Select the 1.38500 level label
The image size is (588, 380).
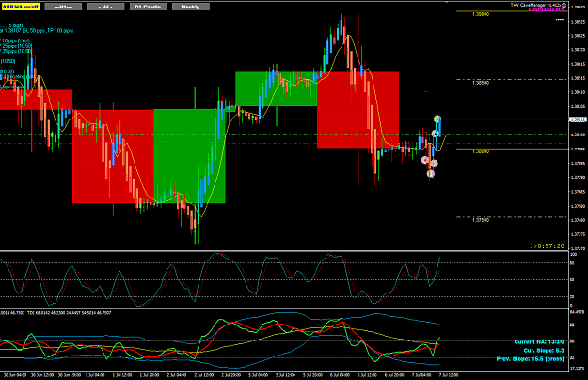[481, 83]
